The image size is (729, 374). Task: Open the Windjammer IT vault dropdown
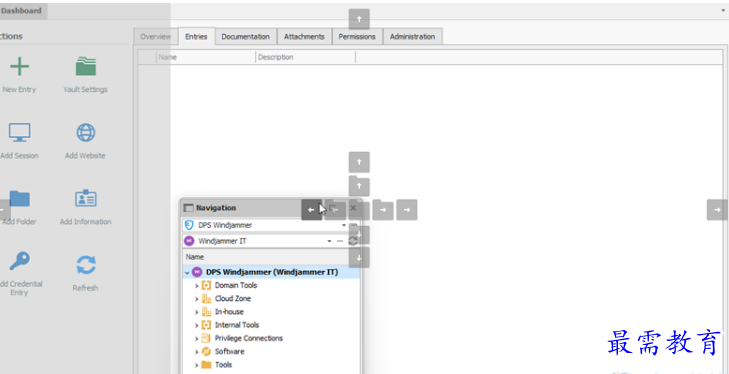pyautogui.click(x=329, y=241)
